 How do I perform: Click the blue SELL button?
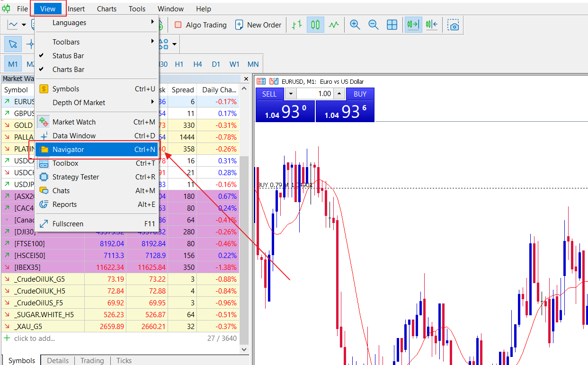point(269,94)
